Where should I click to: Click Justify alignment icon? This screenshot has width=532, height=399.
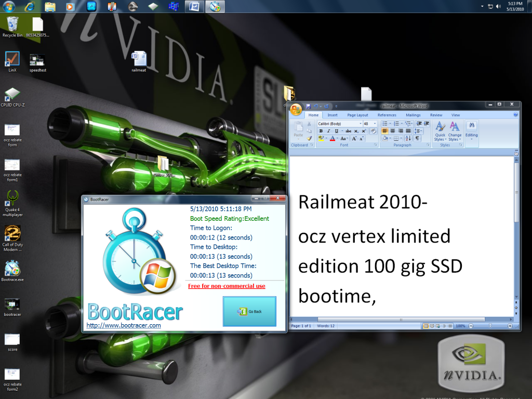[408, 131]
